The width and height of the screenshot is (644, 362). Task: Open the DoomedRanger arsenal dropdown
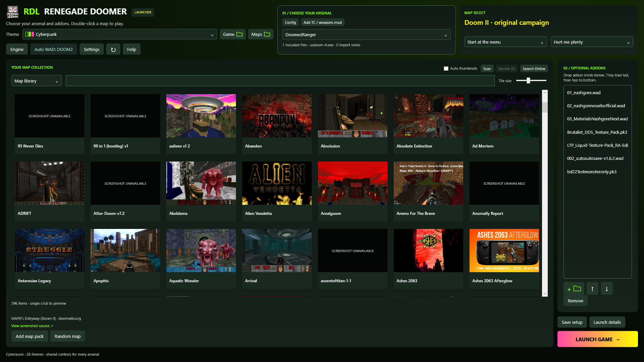pyautogui.click(x=366, y=35)
